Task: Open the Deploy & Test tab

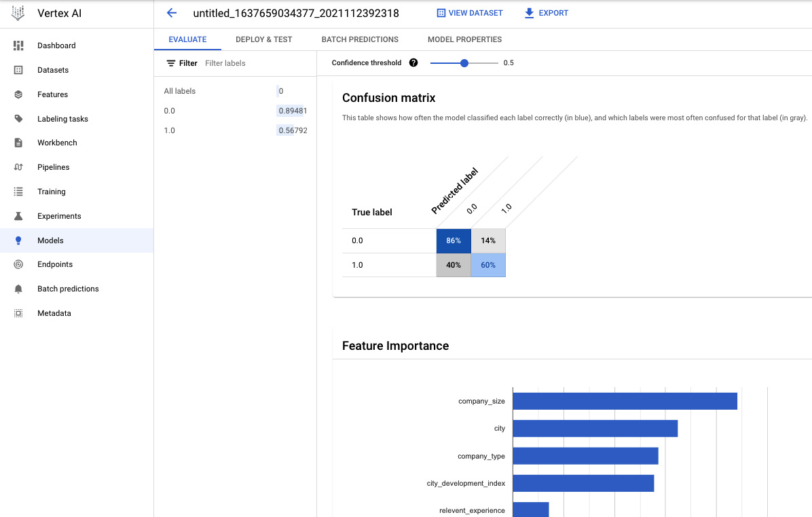Action: (x=263, y=39)
